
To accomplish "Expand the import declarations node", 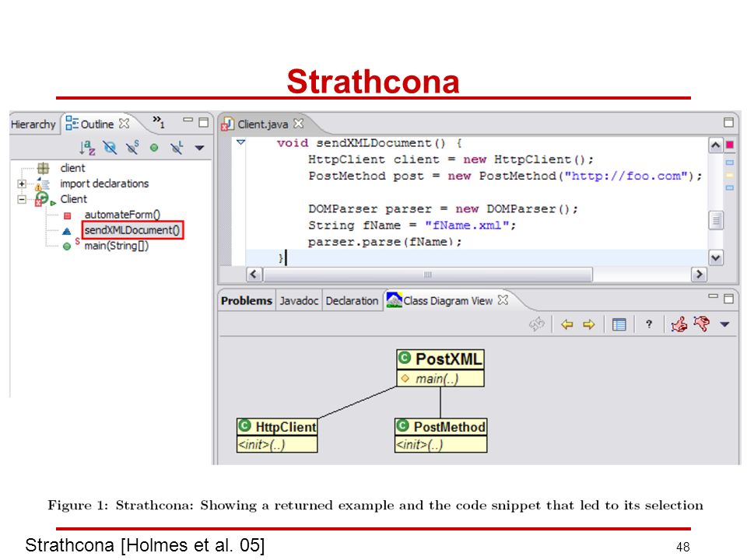I will tap(22, 184).
